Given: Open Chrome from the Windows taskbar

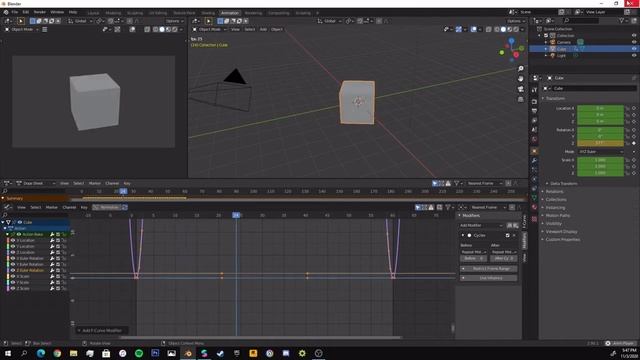Looking at the screenshot, I should pyautogui.click(x=57, y=353).
